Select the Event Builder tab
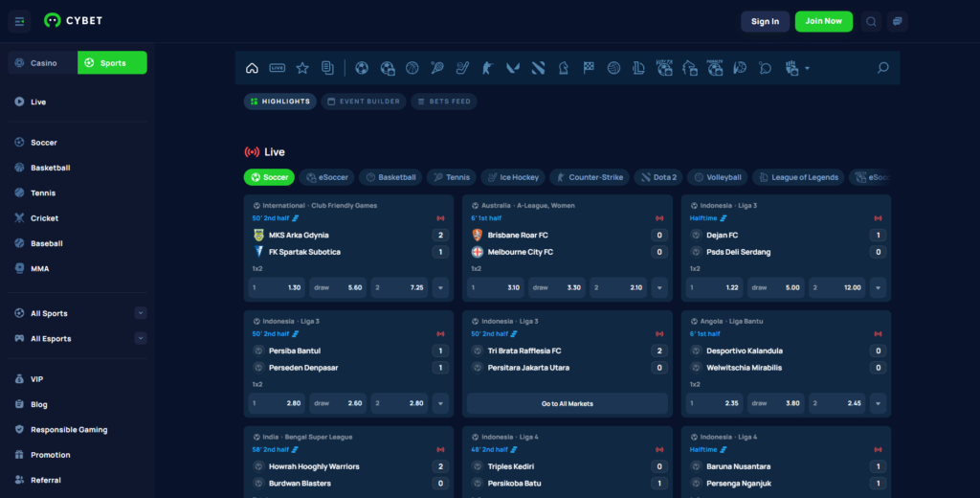This screenshot has height=498, width=980. [364, 102]
